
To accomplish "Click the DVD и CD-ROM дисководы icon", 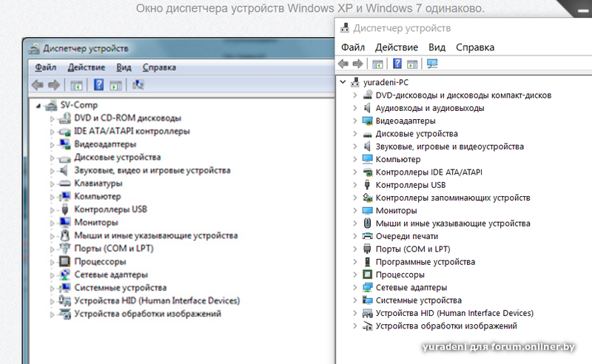I will (65, 118).
